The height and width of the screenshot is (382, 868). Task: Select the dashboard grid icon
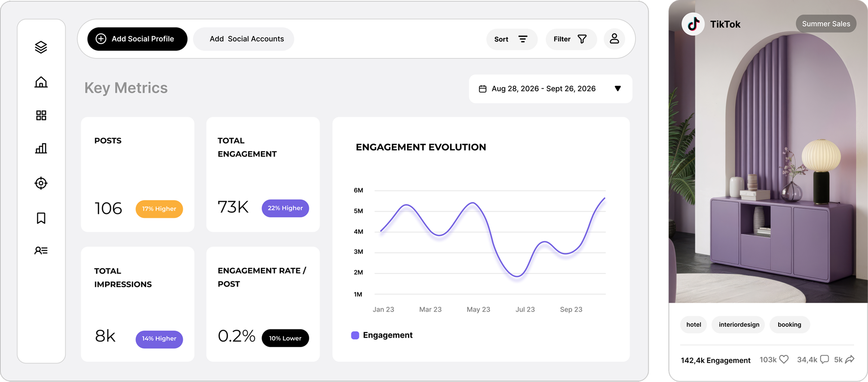click(x=41, y=115)
